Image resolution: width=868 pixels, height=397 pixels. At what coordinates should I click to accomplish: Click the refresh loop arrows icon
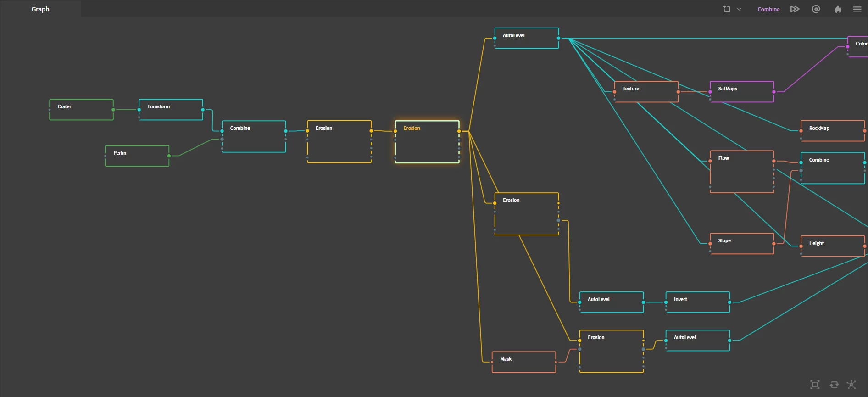(834, 385)
